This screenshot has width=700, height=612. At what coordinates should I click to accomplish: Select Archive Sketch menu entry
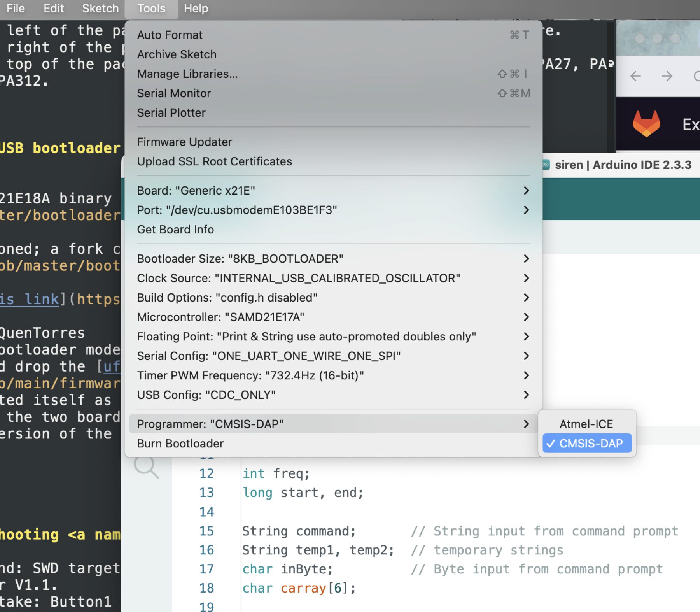[333, 54]
